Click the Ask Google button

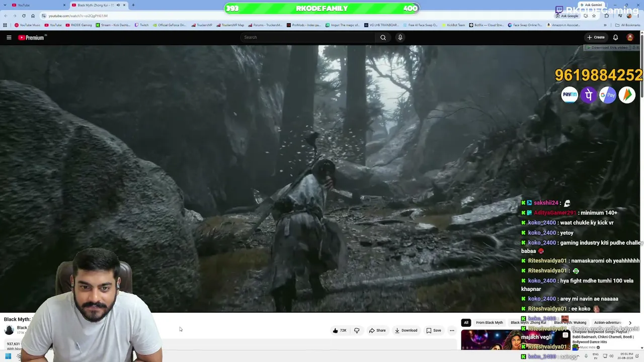click(x=567, y=16)
